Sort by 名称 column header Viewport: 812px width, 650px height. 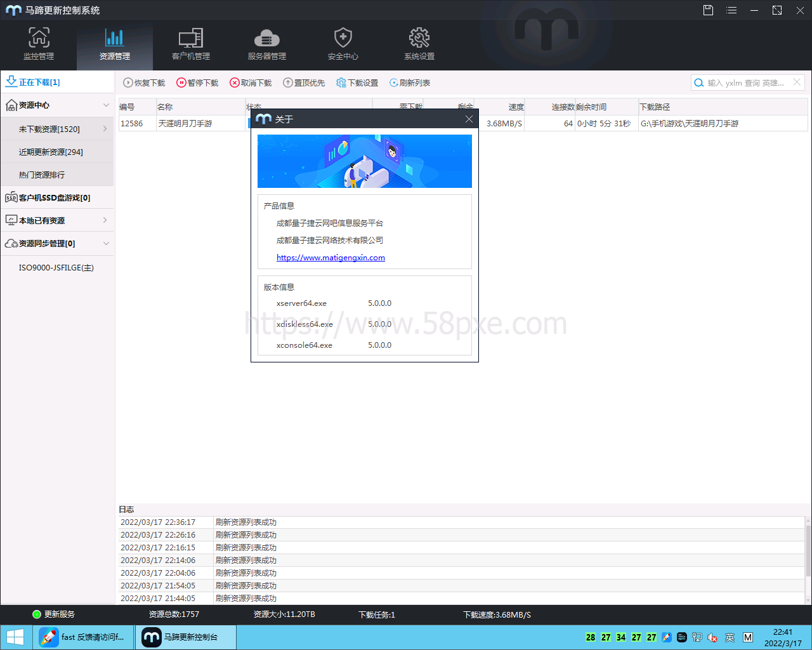(200, 107)
